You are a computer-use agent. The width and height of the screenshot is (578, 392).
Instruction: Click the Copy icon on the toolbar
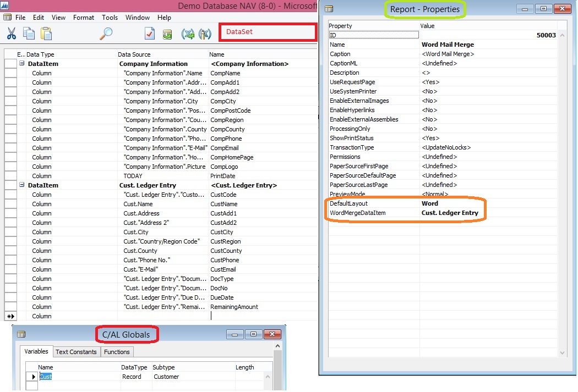point(28,34)
